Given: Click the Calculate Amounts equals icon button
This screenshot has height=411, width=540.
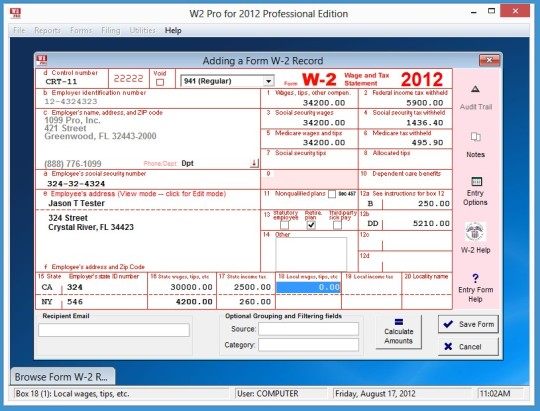Looking at the screenshot, I should pyautogui.click(x=398, y=331).
